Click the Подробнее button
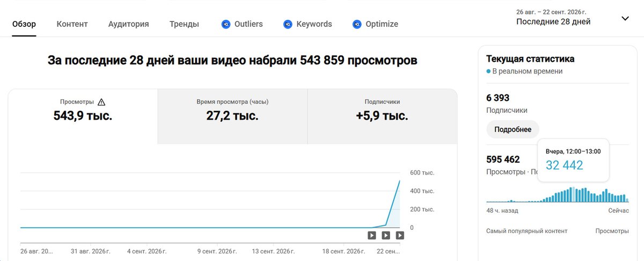The height and width of the screenshot is (261, 644). [513, 129]
